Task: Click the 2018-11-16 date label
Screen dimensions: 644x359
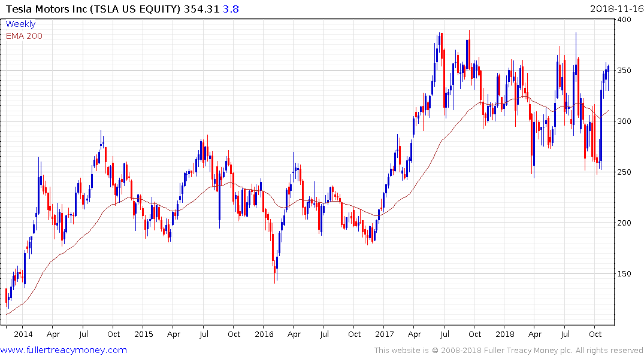Action: coord(616,9)
